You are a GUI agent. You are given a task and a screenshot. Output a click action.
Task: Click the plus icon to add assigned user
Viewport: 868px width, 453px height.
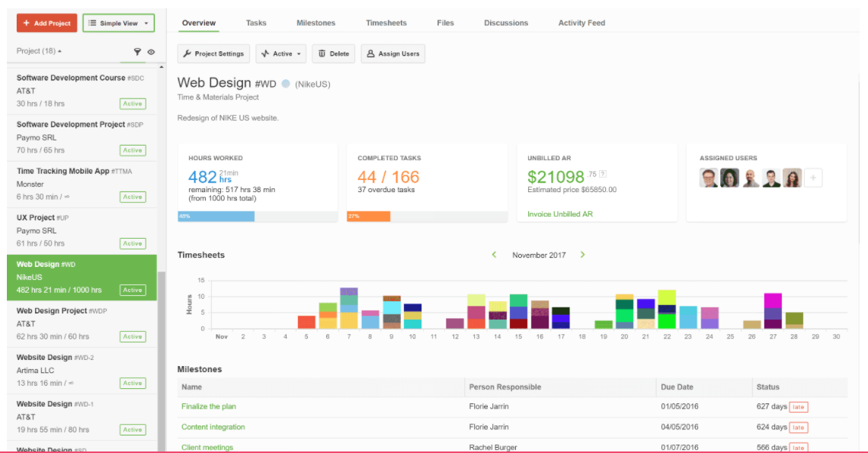(813, 178)
